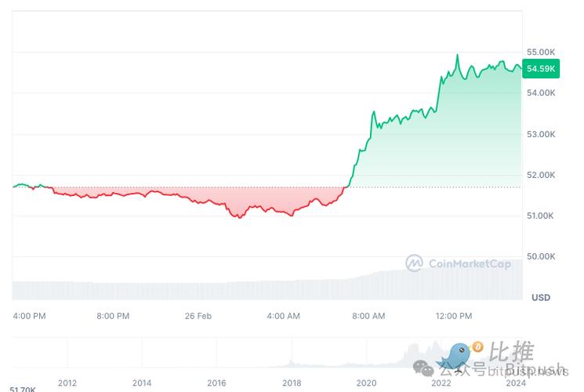Click the CoinMarketCap logo icon
Image resolution: width=584 pixels, height=392 pixels.
coord(415,263)
